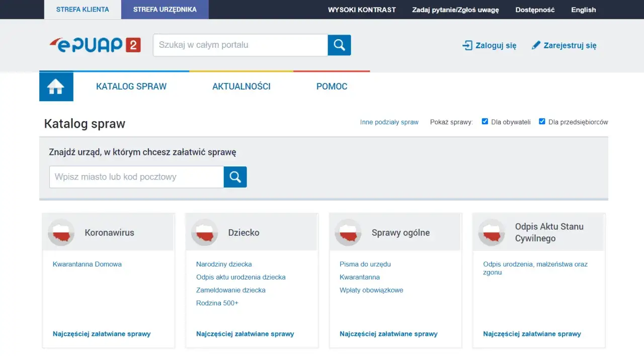The width and height of the screenshot is (644, 356).
Task: Click the Inne podziały spraw link
Action: click(x=389, y=122)
